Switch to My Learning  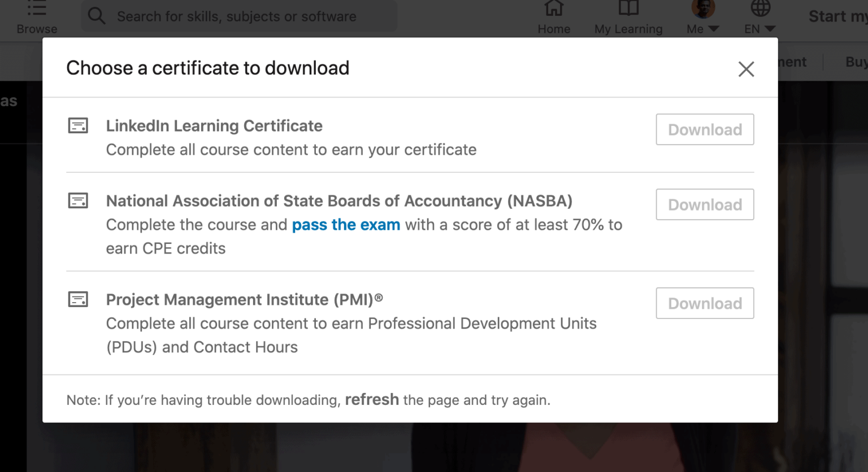[x=628, y=17]
